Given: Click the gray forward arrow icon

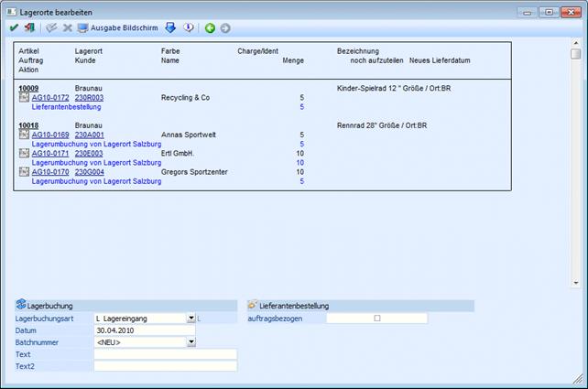Looking at the screenshot, I should 225,28.
